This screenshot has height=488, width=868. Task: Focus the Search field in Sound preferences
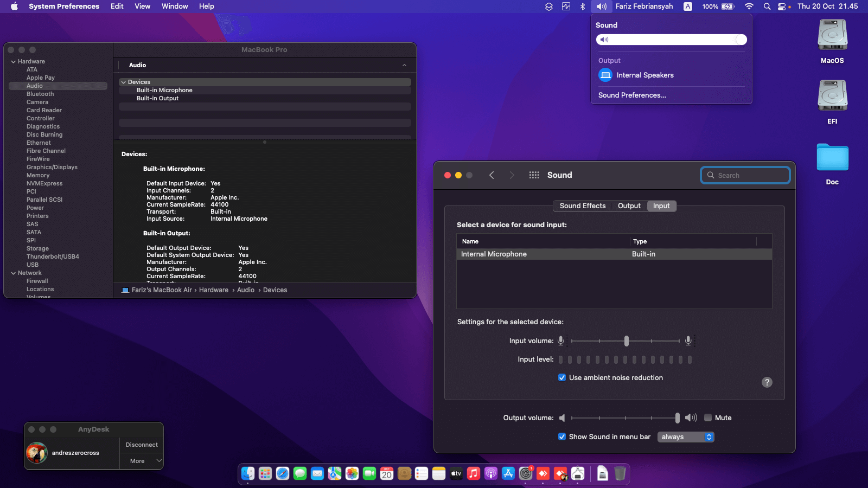(745, 175)
